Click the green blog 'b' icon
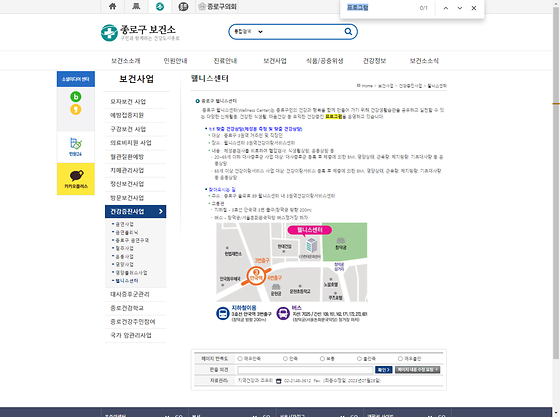The height and width of the screenshot is (417, 560). (75, 97)
